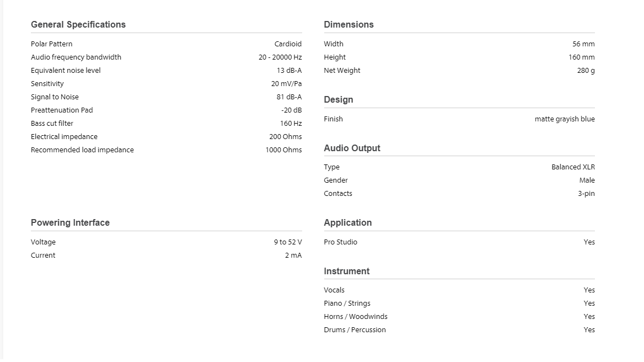The height and width of the screenshot is (362, 644).
Task: Select the Dimensions section heading
Action: click(348, 24)
